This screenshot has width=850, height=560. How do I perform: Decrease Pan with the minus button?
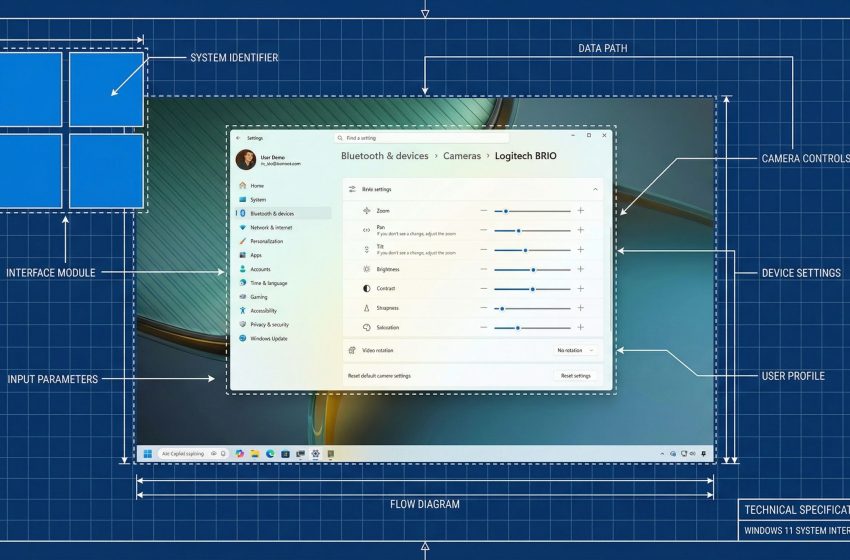click(x=484, y=230)
